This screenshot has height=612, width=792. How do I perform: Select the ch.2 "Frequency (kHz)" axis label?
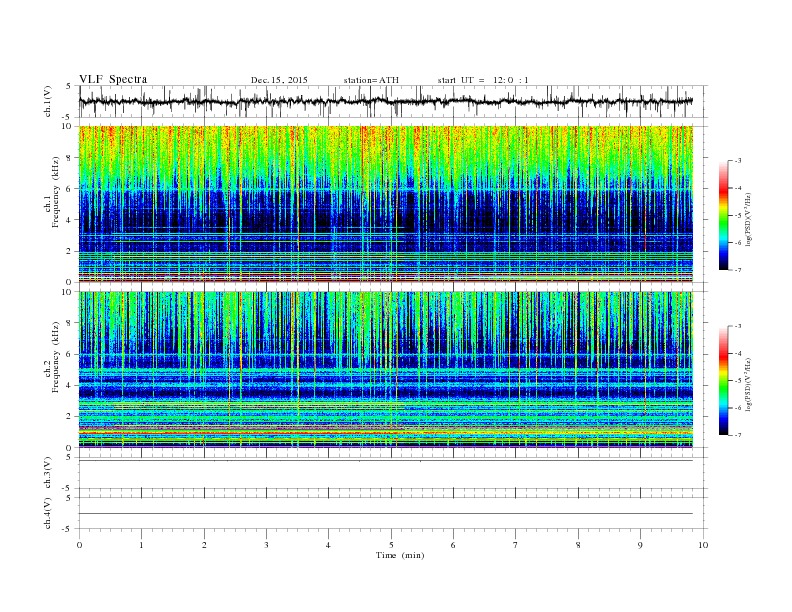click(x=56, y=358)
